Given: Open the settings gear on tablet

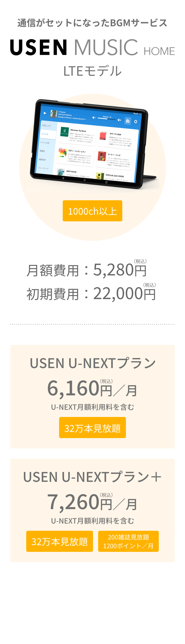Looking at the screenshot, I should (136, 121).
